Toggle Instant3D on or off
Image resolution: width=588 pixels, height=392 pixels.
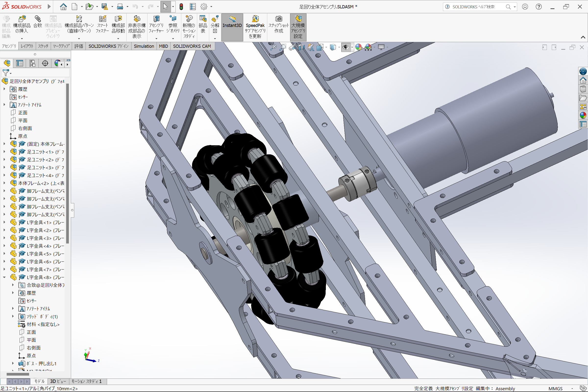point(232,27)
